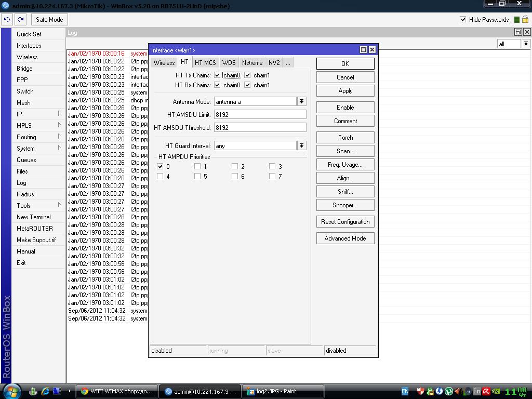The height and width of the screenshot is (399, 532).
Task: Check AMPDU priority 2
Action: [x=235, y=166]
